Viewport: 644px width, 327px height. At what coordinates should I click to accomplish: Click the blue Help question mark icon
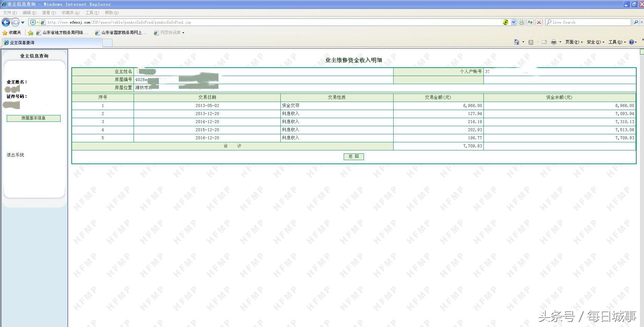(x=631, y=42)
